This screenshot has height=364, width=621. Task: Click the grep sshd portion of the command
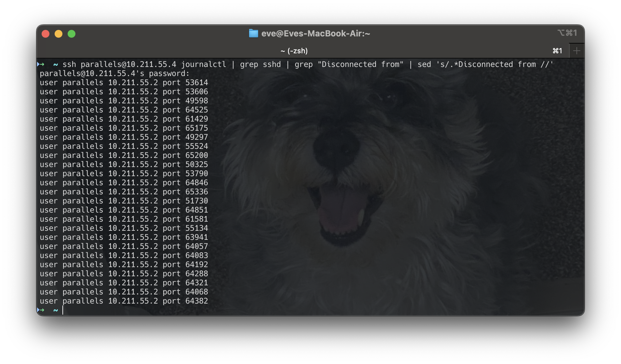261,64
